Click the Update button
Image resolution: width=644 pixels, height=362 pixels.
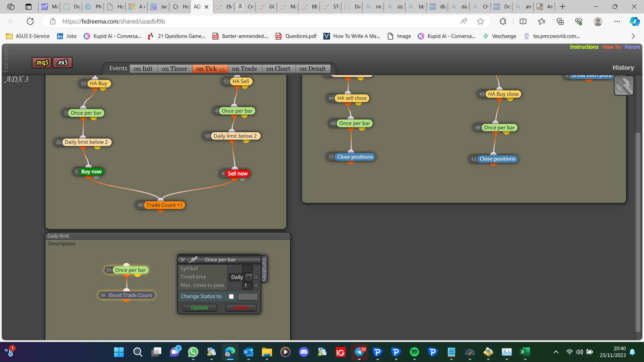pos(200,308)
